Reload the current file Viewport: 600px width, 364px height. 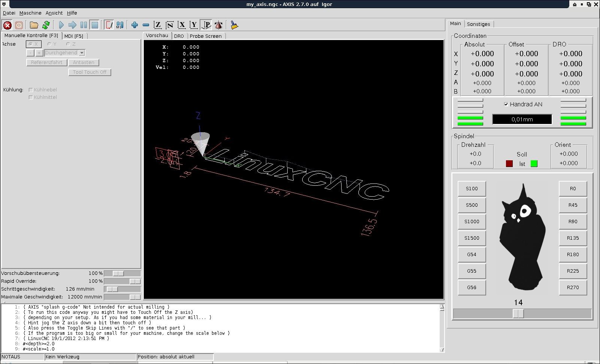click(x=46, y=25)
